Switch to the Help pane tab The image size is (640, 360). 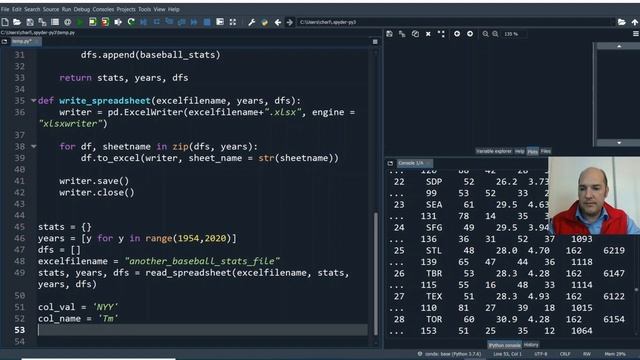(519, 151)
